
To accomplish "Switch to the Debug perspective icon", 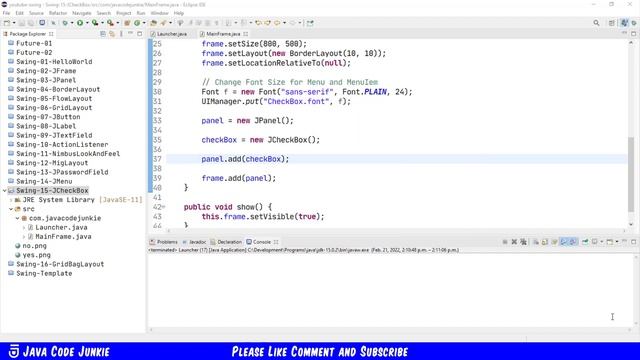I will (634, 23).
